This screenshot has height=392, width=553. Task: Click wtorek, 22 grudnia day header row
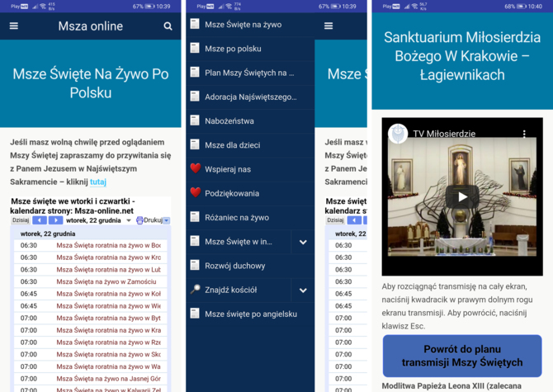point(91,234)
